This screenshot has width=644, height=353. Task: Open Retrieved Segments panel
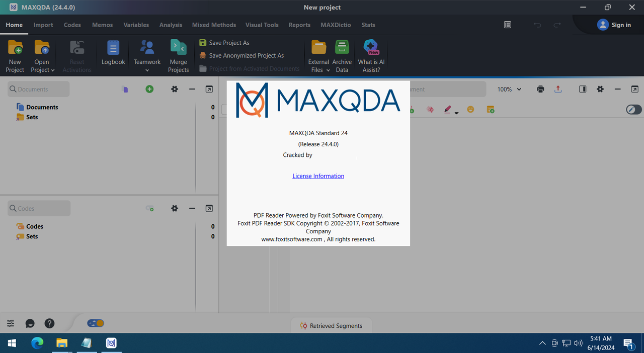tap(331, 326)
